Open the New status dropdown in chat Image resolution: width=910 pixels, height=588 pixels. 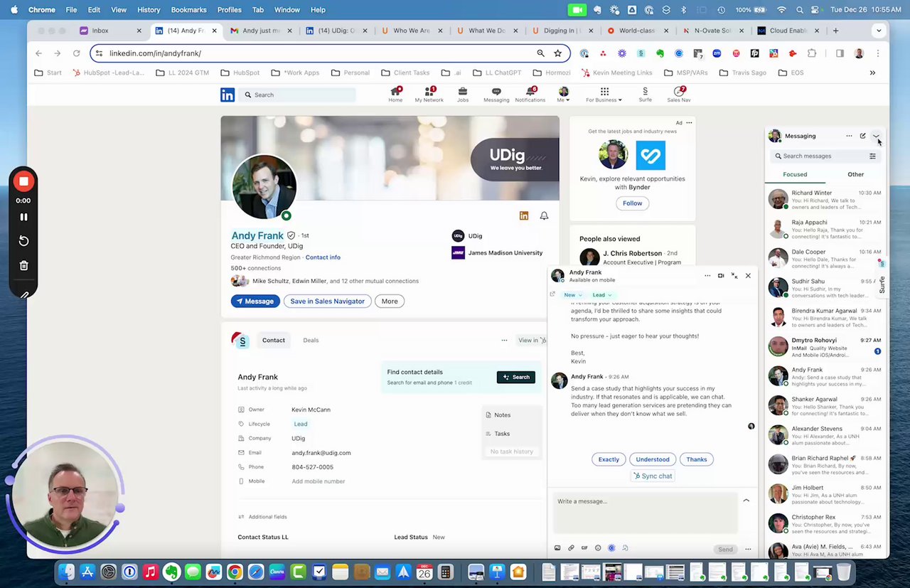(x=572, y=295)
